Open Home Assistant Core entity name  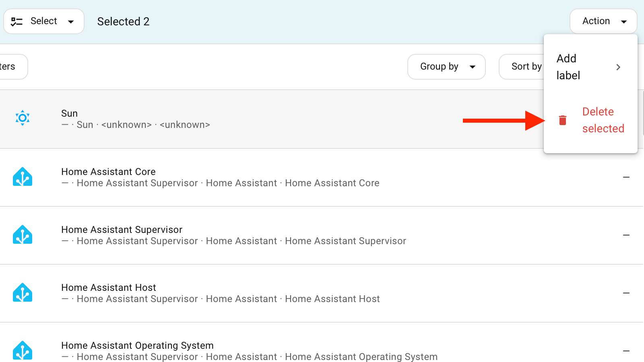108,172
